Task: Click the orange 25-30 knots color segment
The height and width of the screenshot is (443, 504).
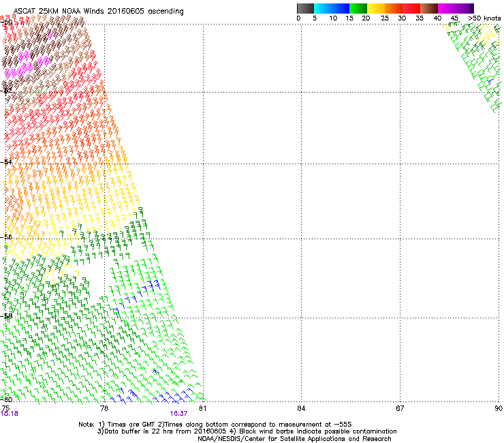Action: pos(394,8)
